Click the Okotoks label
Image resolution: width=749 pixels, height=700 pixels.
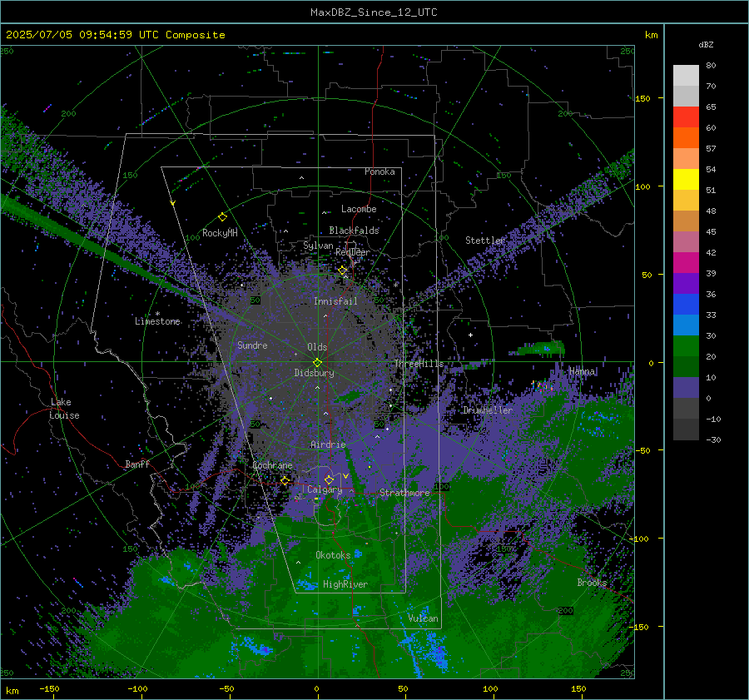(333, 555)
